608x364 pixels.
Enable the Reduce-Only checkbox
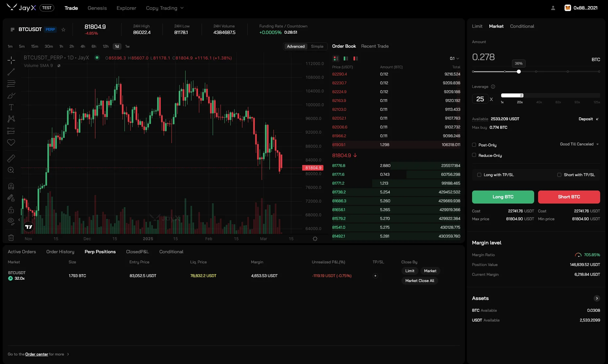pos(474,155)
